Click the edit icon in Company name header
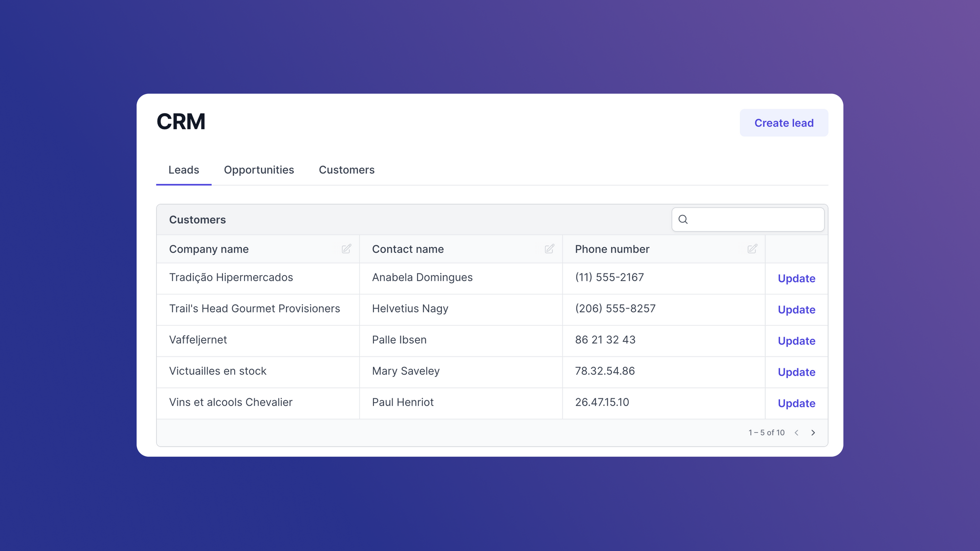 point(346,249)
